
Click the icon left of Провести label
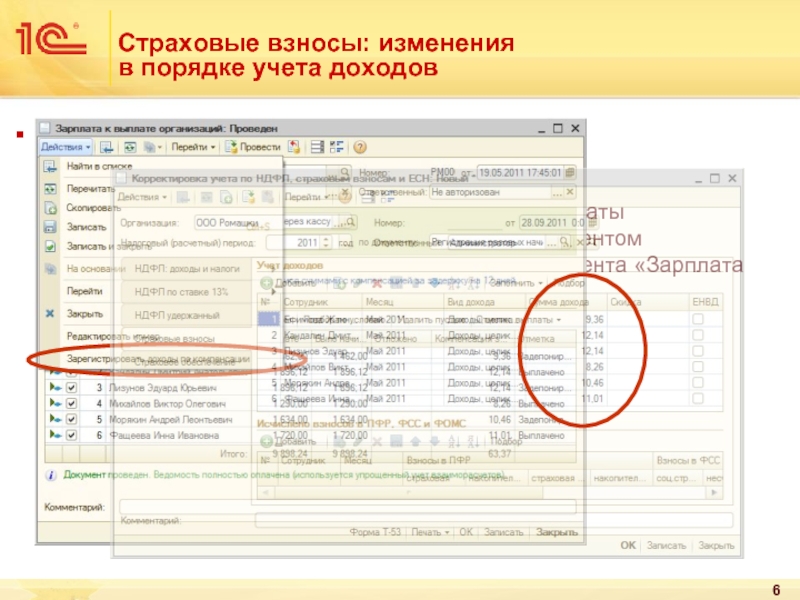coord(231,146)
